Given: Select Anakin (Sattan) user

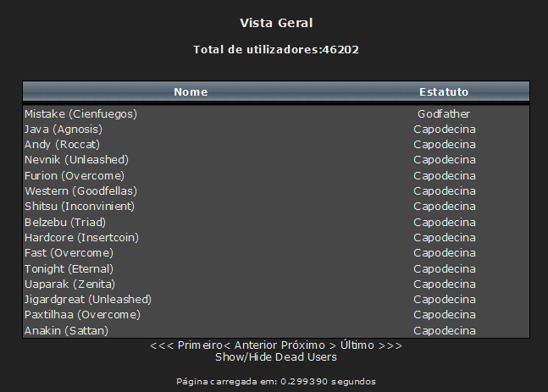Looking at the screenshot, I should pyautogui.click(x=66, y=330).
